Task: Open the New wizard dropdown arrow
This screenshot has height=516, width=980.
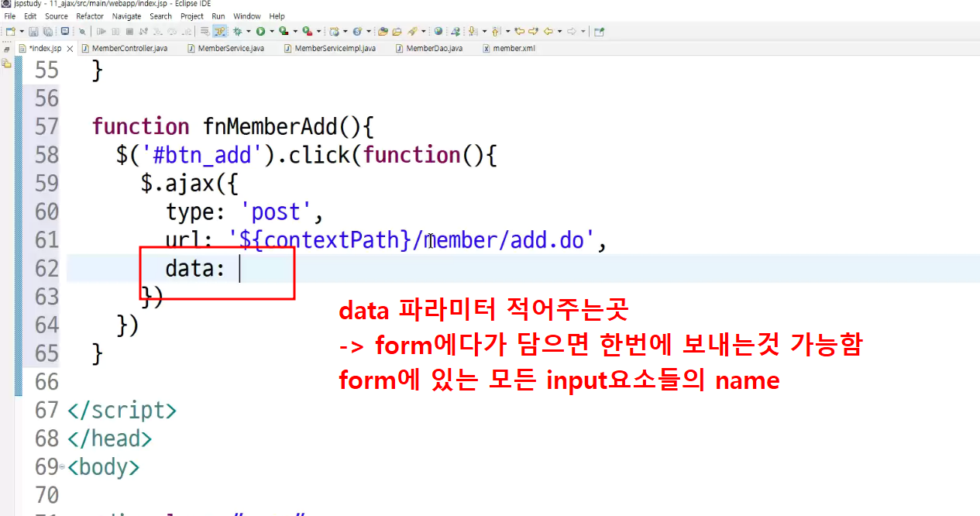Action: click(x=22, y=32)
